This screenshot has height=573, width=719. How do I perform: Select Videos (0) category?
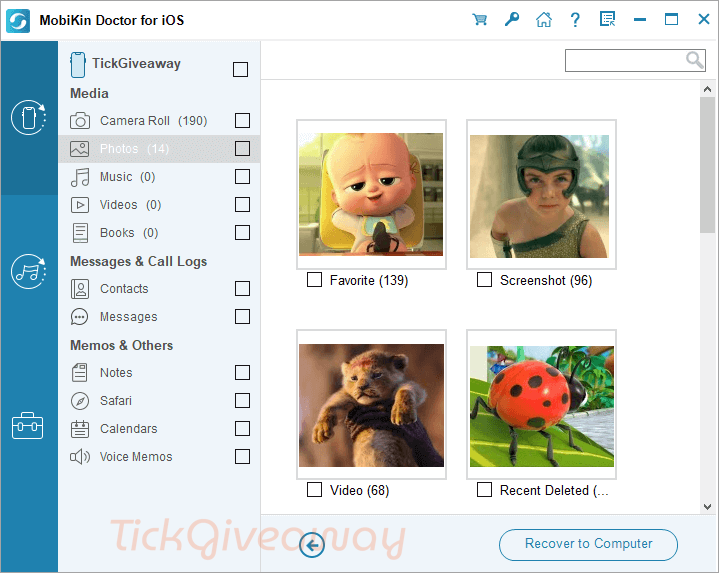pyautogui.click(x=159, y=205)
